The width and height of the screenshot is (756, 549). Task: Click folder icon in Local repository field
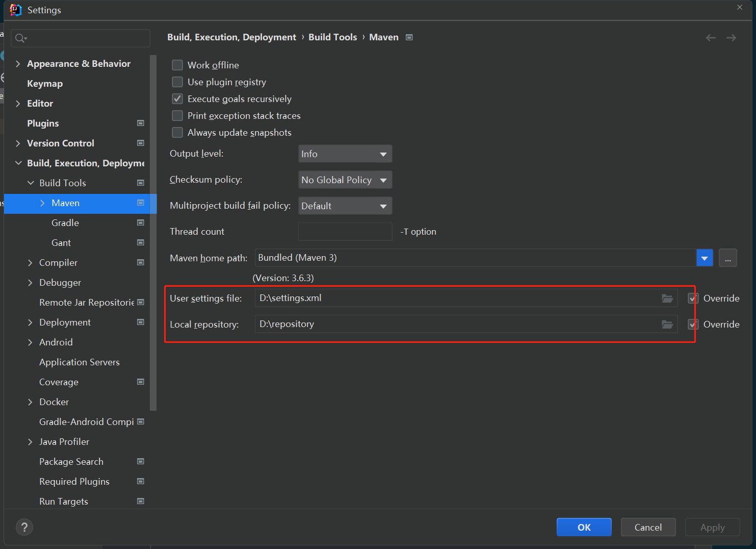667,325
